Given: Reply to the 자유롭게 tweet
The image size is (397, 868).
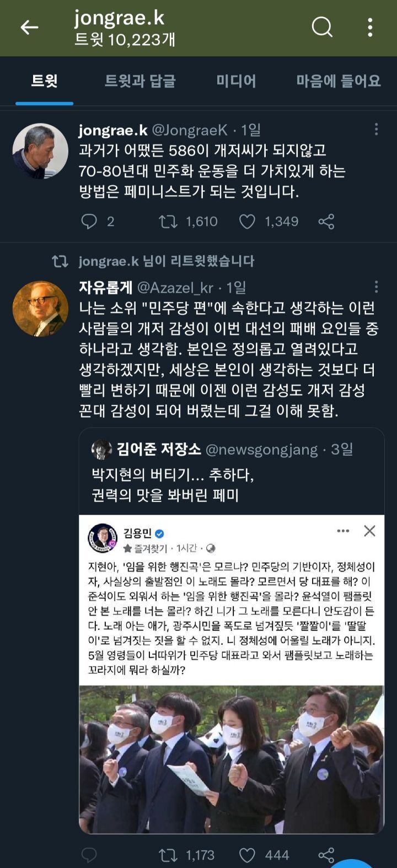Looking at the screenshot, I should (x=89, y=855).
